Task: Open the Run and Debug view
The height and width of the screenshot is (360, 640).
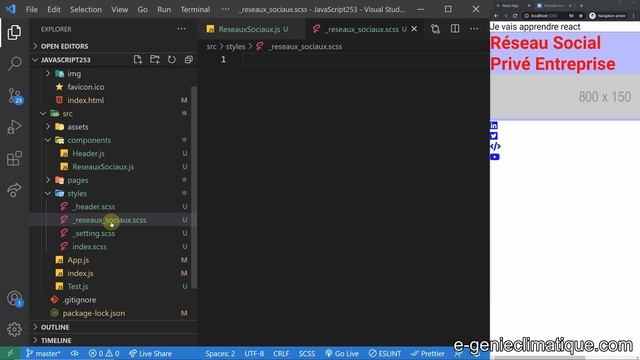Action: click(x=14, y=127)
